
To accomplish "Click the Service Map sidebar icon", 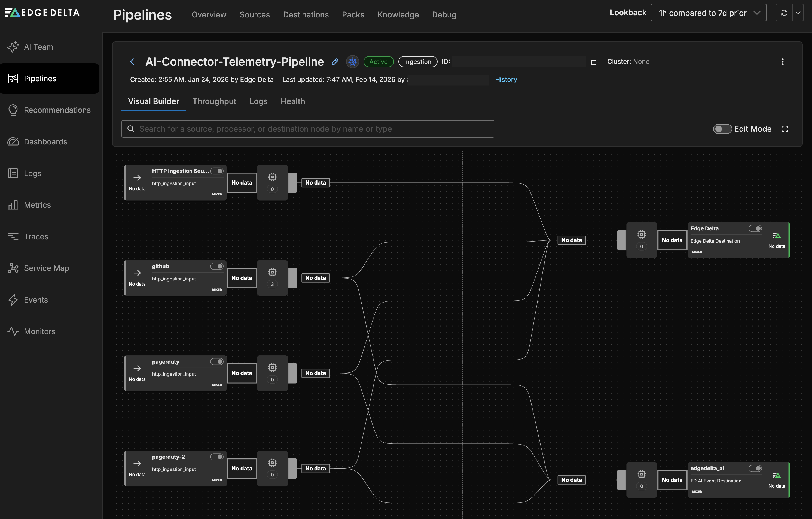I will click(x=13, y=268).
